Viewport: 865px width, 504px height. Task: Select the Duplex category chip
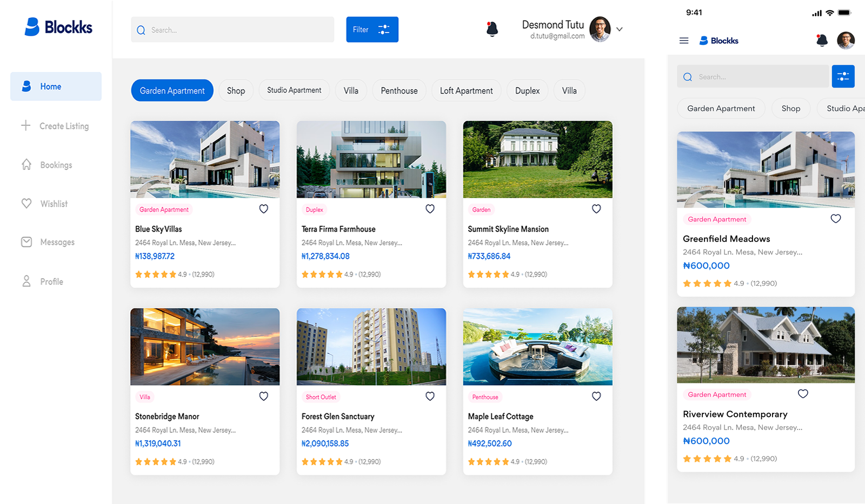click(527, 91)
